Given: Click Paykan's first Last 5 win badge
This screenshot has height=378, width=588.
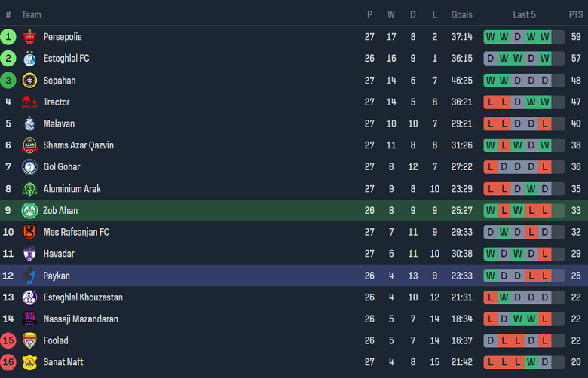Looking at the screenshot, I should tap(490, 276).
